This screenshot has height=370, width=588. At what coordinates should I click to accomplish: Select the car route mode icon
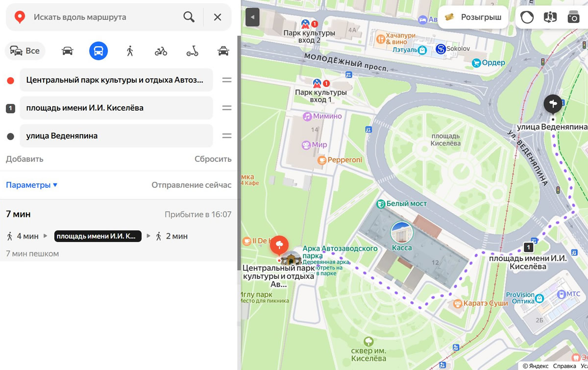(x=68, y=51)
